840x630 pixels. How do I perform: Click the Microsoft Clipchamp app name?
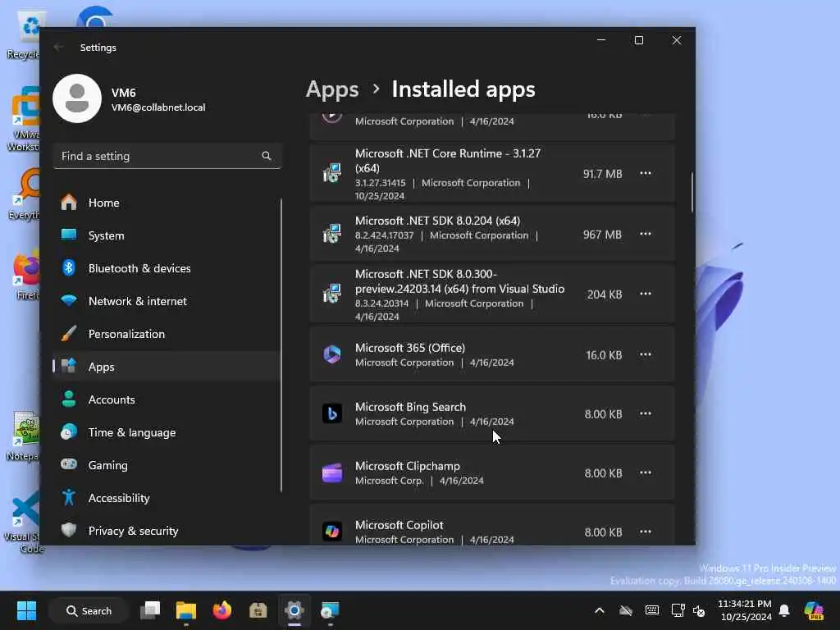pyautogui.click(x=407, y=466)
